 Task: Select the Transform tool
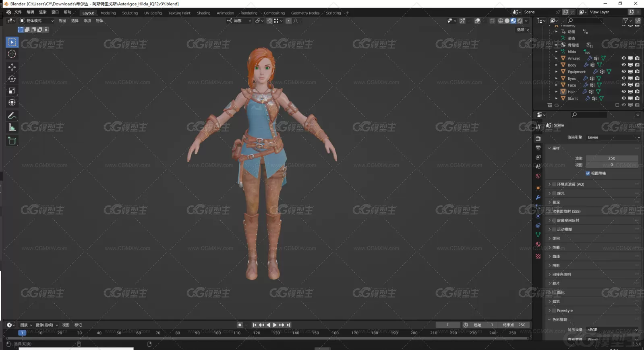12,102
